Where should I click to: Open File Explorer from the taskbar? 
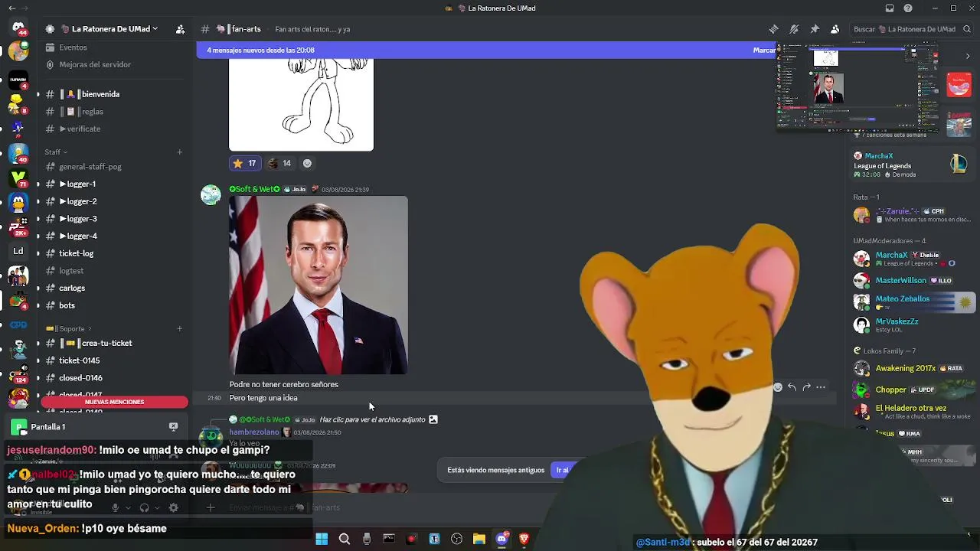[479, 540]
